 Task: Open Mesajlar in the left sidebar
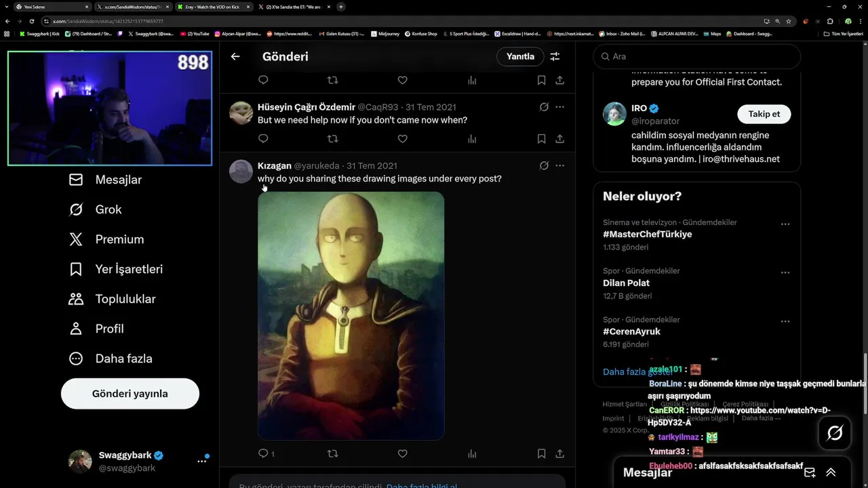pos(105,180)
